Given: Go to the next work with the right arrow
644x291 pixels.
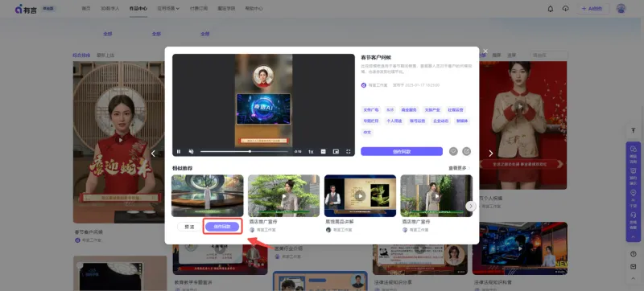Looking at the screenshot, I should pos(491,154).
